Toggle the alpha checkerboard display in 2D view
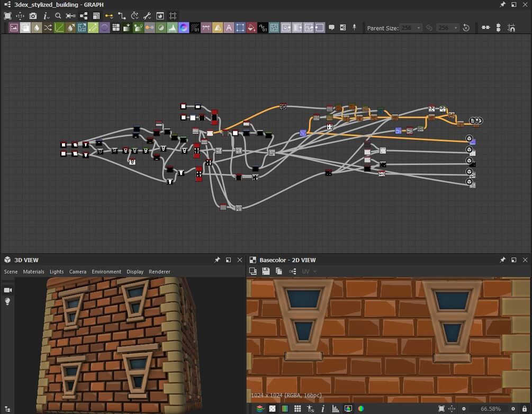The height and width of the screenshot is (414, 532). tap(273, 409)
